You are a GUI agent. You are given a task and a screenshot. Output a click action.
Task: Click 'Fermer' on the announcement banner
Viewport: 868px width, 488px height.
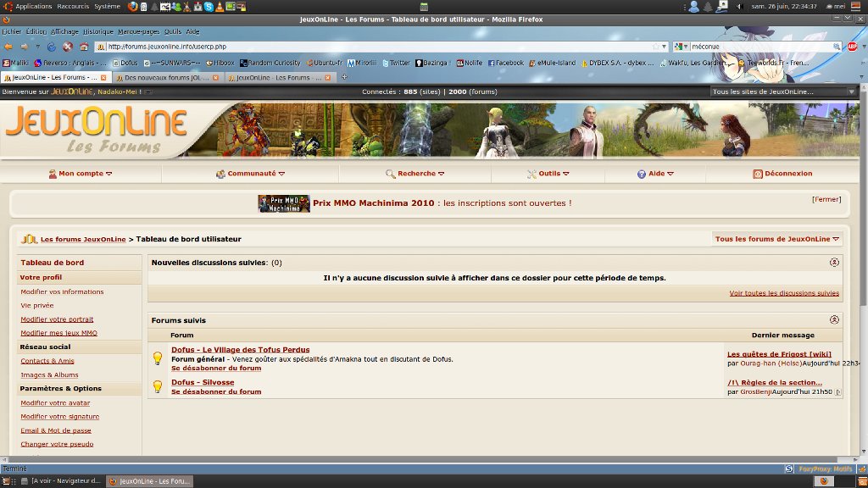coord(826,199)
